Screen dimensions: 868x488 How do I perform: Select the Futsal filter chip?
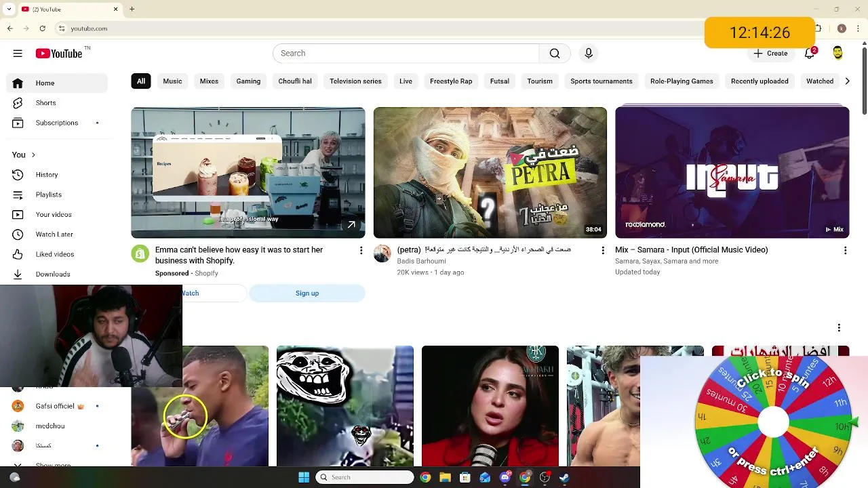pos(500,81)
